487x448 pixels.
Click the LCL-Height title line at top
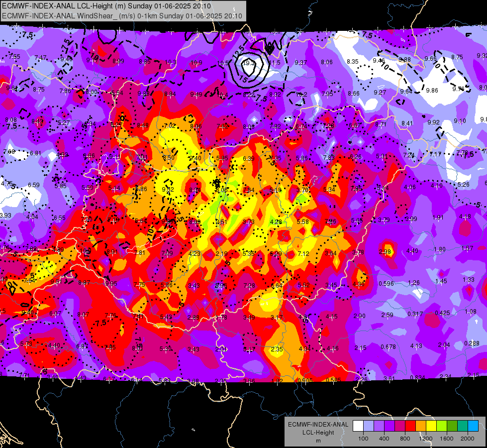pos(106,6)
